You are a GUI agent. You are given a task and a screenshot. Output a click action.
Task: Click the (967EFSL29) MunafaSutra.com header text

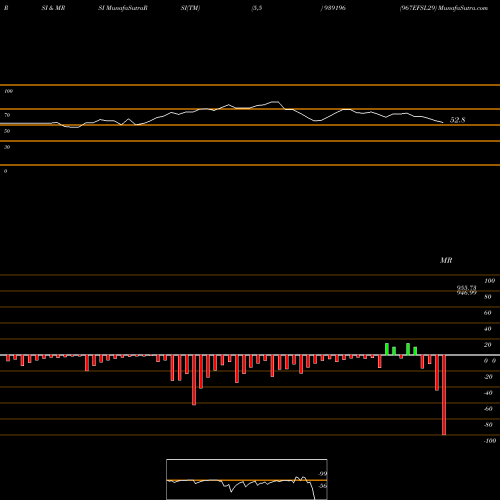click(444, 8)
